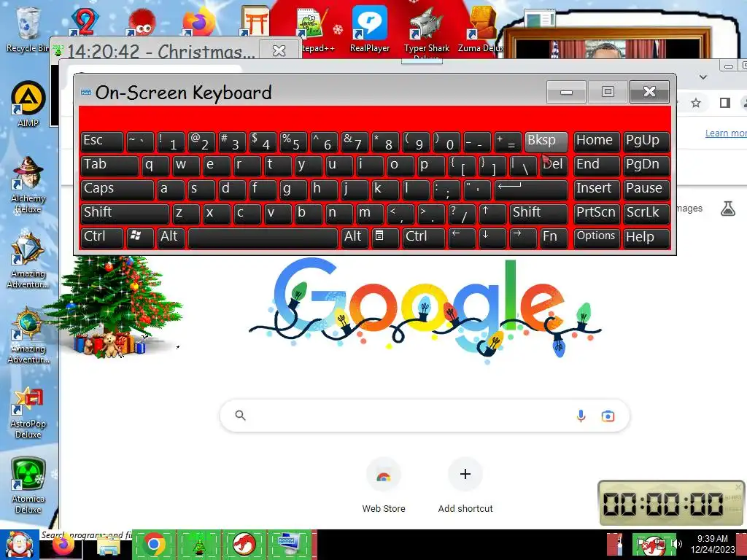Click Options key on keyboard
Viewport: 747px width, 560px height.
coord(597,237)
